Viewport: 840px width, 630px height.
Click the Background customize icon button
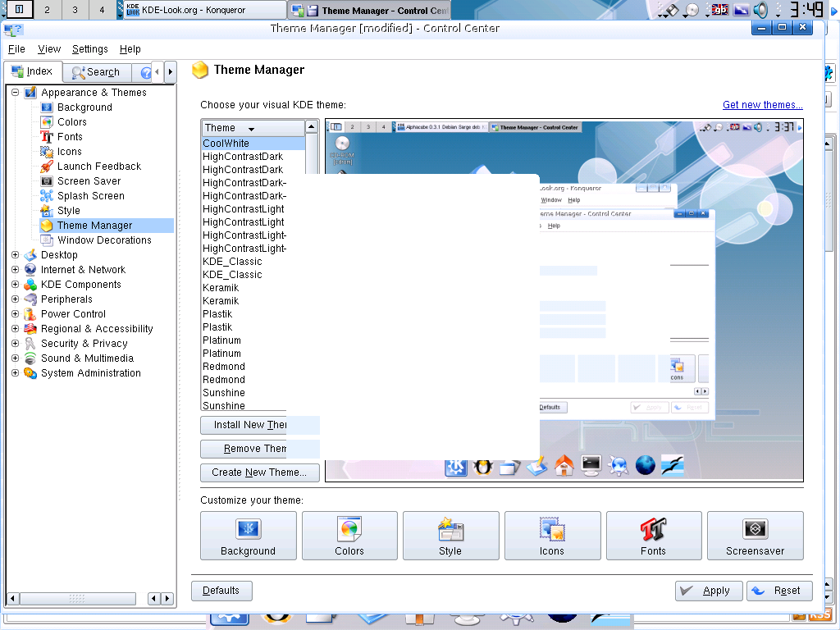pos(248,536)
